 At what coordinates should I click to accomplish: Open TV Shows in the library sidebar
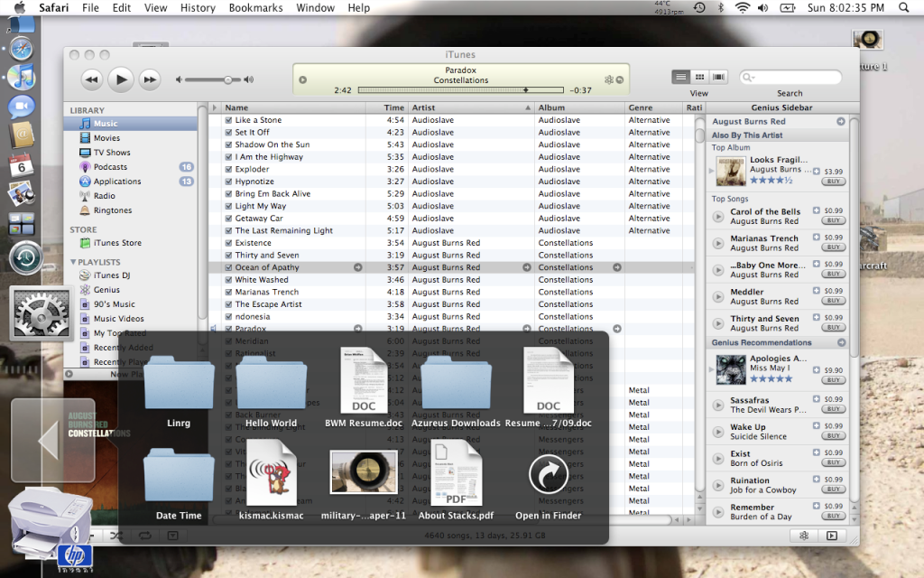[x=112, y=152]
